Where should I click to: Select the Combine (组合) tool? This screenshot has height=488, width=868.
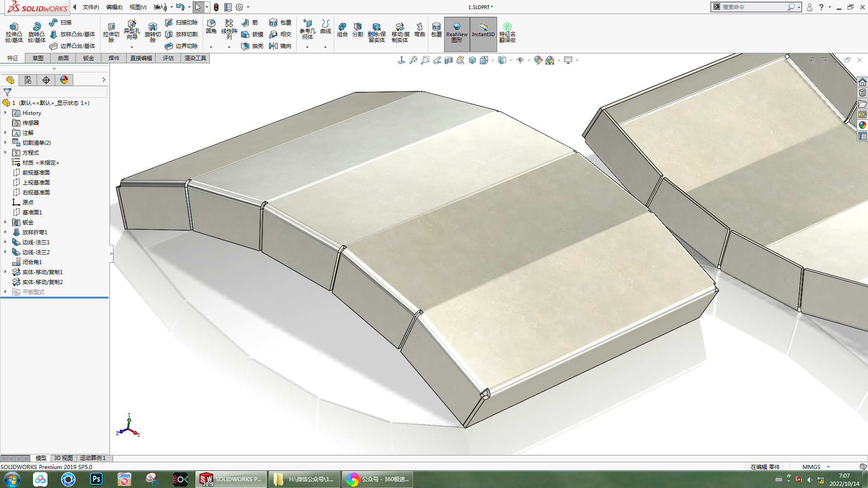coord(342,30)
